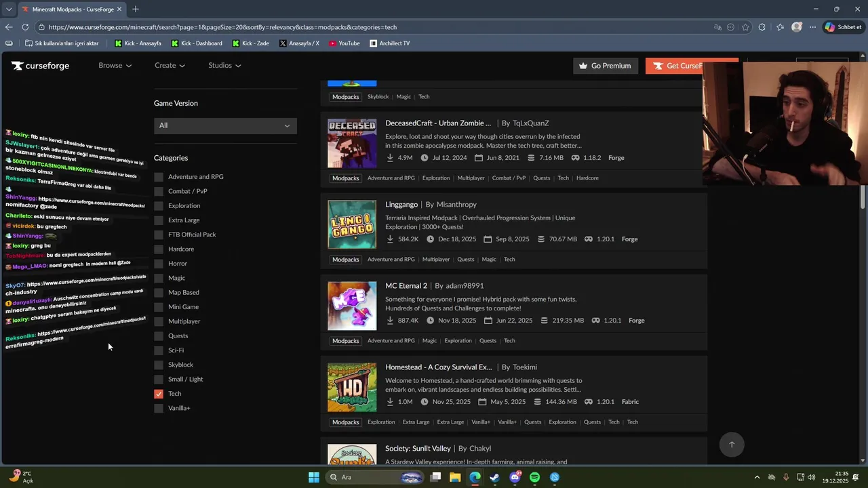Open Steam from the taskbar

point(495,477)
